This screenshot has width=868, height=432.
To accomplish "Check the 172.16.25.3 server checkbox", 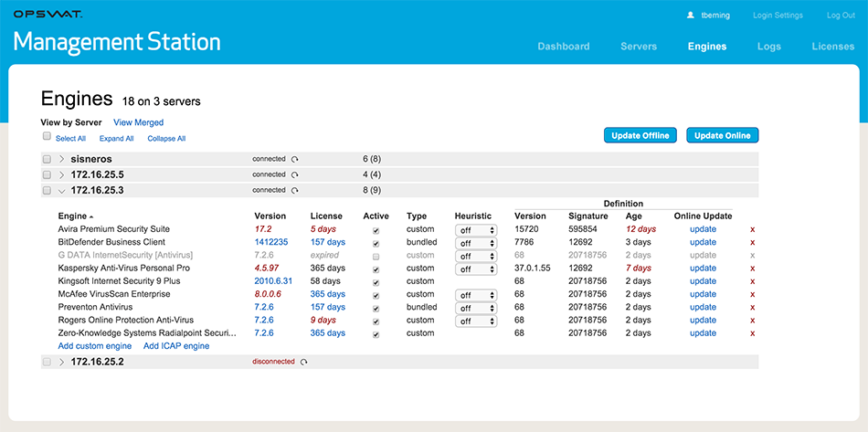I will [47, 190].
